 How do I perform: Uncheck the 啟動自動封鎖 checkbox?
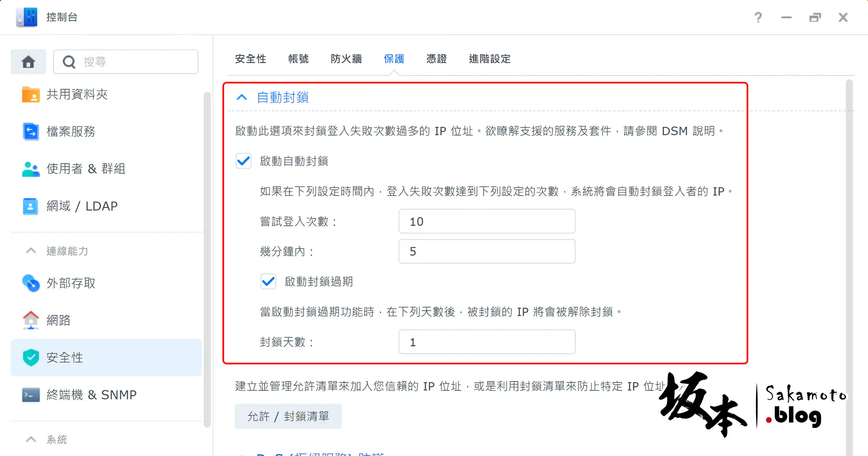coord(243,161)
